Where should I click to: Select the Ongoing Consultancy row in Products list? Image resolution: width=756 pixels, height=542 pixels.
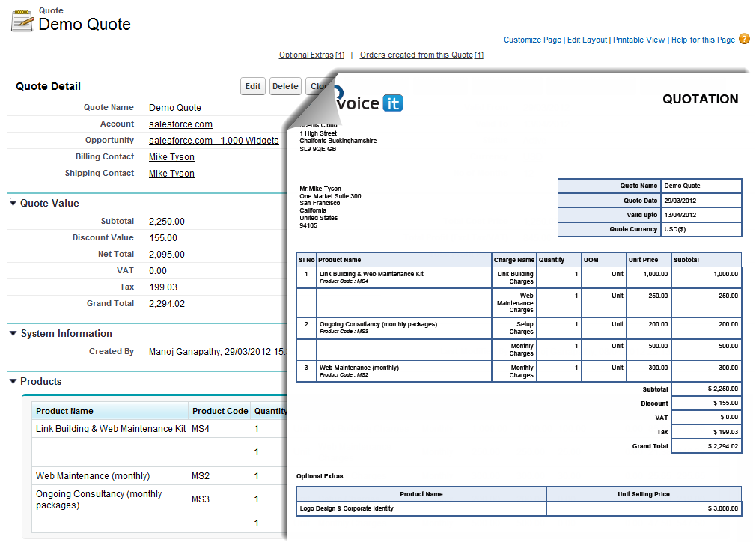click(159, 499)
